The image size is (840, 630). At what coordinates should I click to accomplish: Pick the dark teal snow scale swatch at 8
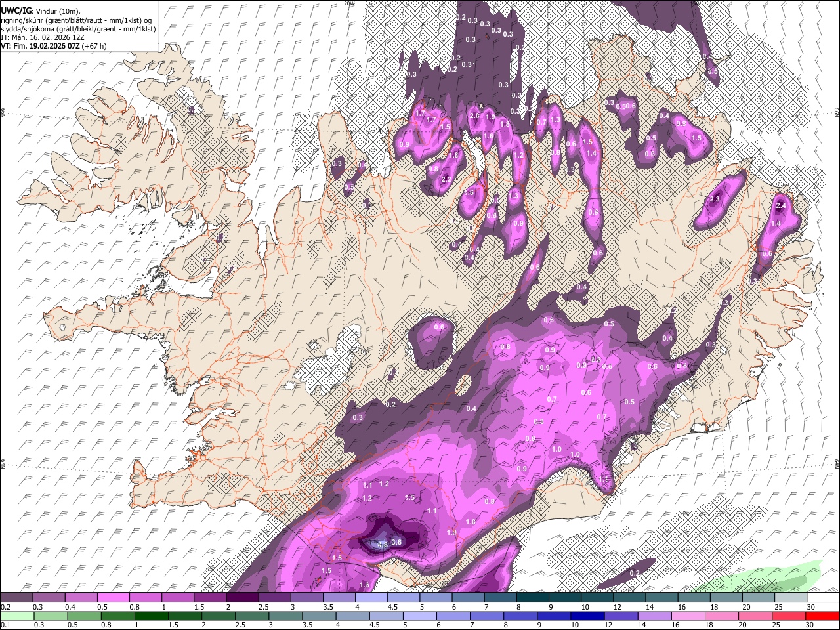pyautogui.click(x=533, y=598)
